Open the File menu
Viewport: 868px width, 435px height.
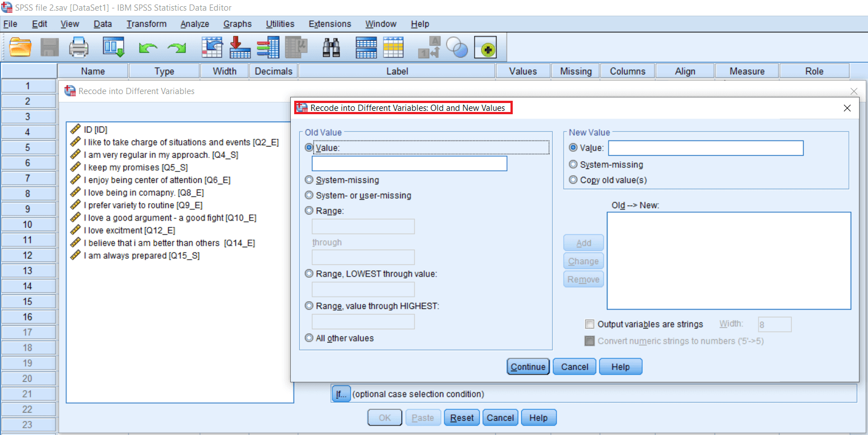10,24
